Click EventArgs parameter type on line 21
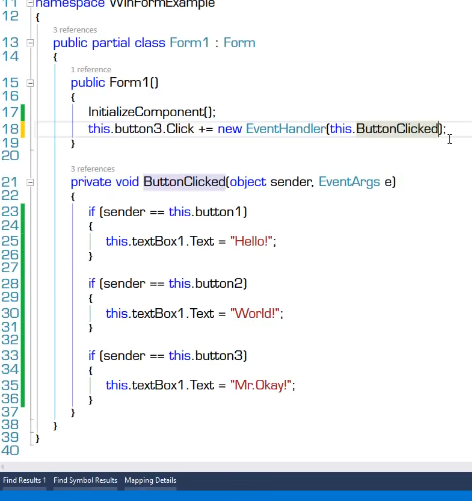This screenshot has height=501, width=472. point(349,182)
